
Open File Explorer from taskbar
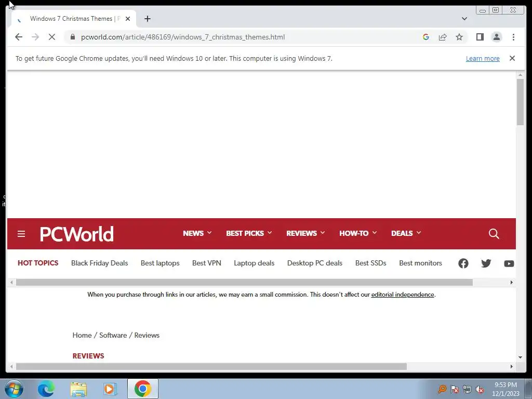click(78, 389)
